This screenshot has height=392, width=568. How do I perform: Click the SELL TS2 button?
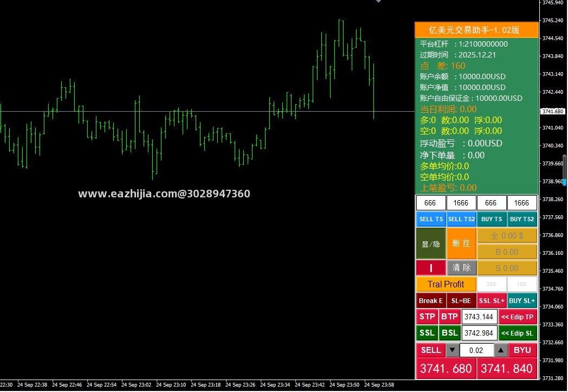[461, 219]
